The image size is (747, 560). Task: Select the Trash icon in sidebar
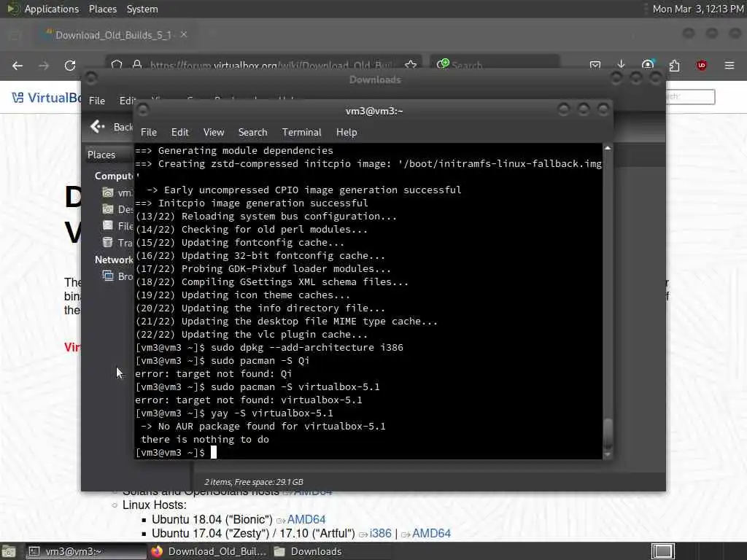pyautogui.click(x=108, y=242)
